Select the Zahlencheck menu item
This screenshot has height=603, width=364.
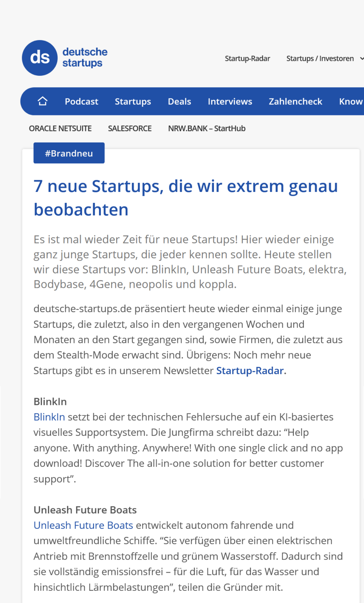pyautogui.click(x=295, y=101)
